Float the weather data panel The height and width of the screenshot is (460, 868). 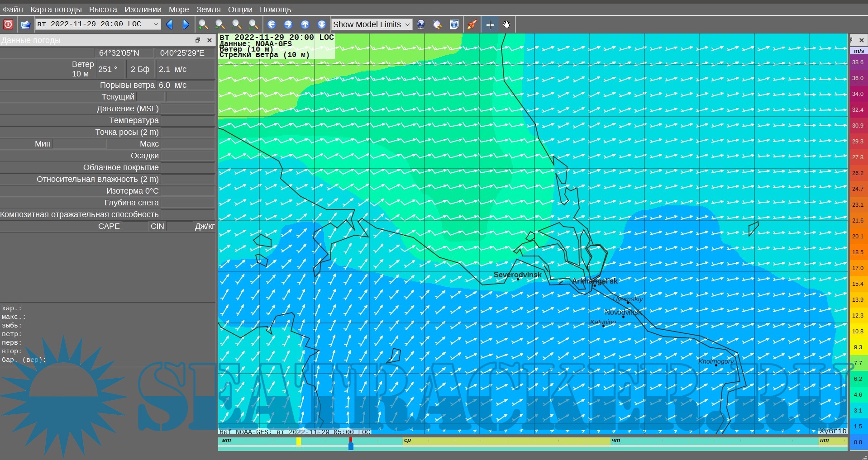point(198,40)
